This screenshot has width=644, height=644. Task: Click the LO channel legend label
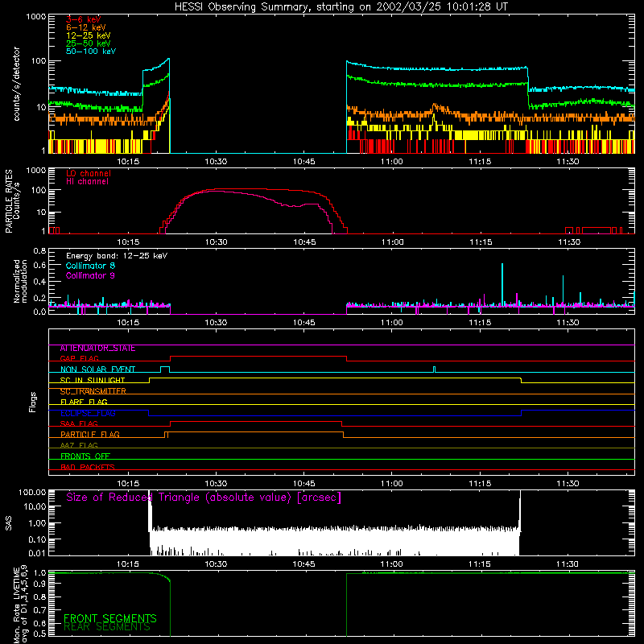tap(89, 173)
